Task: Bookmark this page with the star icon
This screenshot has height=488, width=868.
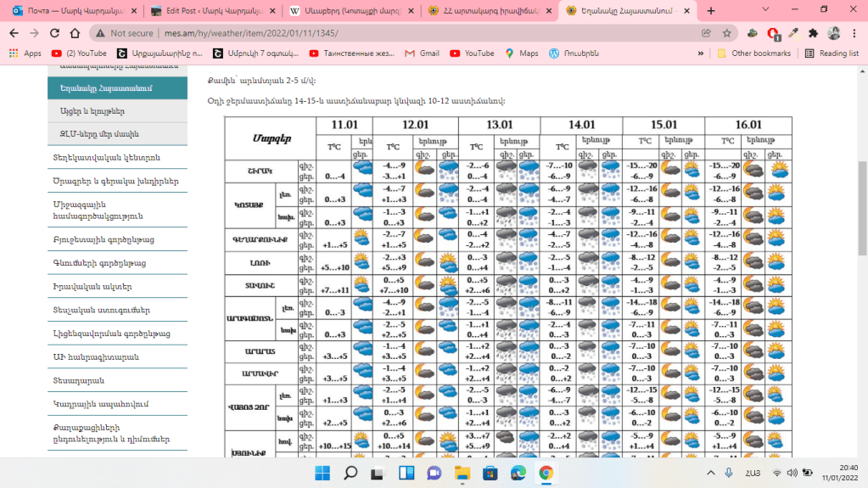Action: coord(727,33)
